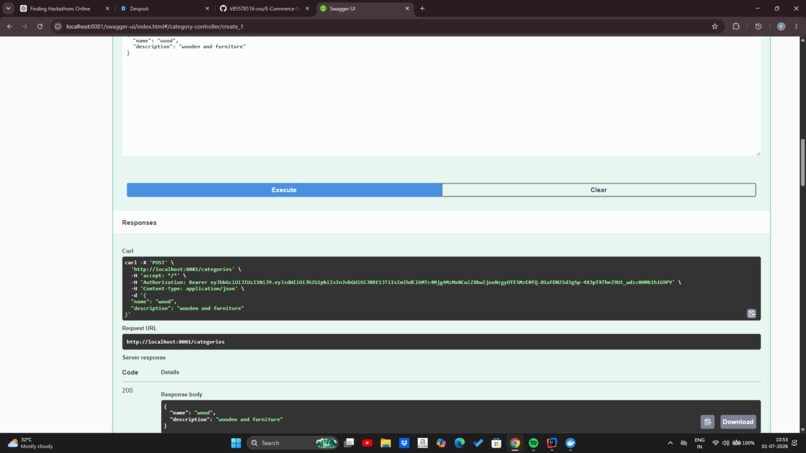The image size is (806, 453).
Task: Open the tab search dropdown arrow
Action: click(x=8, y=9)
